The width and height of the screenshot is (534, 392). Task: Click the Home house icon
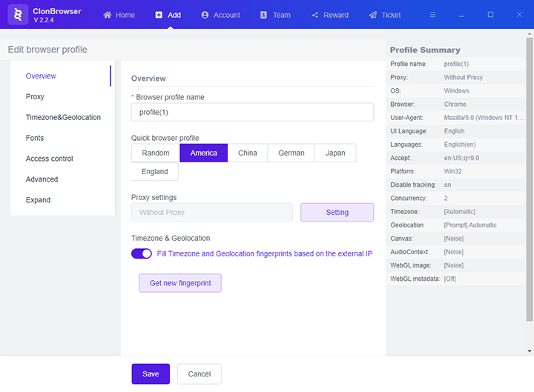tap(108, 15)
